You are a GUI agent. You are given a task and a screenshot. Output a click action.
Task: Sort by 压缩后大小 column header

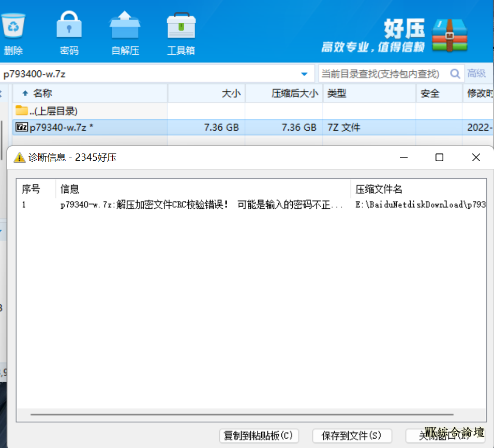pos(284,93)
